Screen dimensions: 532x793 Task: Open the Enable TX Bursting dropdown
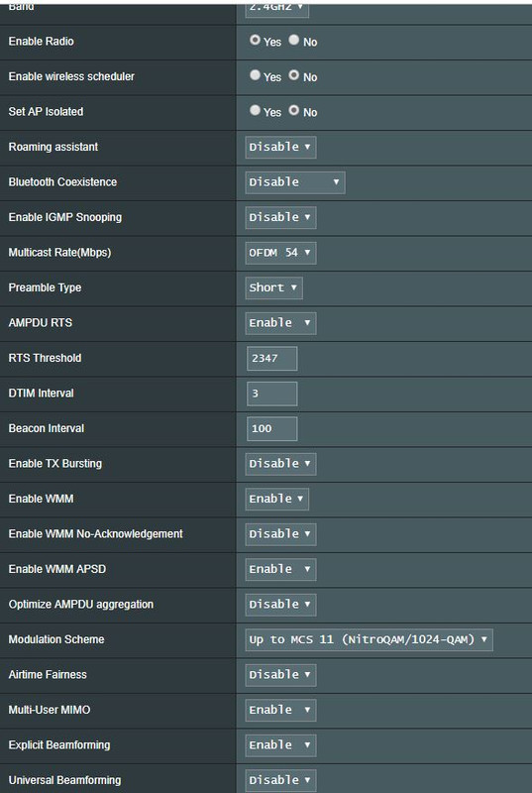280,464
